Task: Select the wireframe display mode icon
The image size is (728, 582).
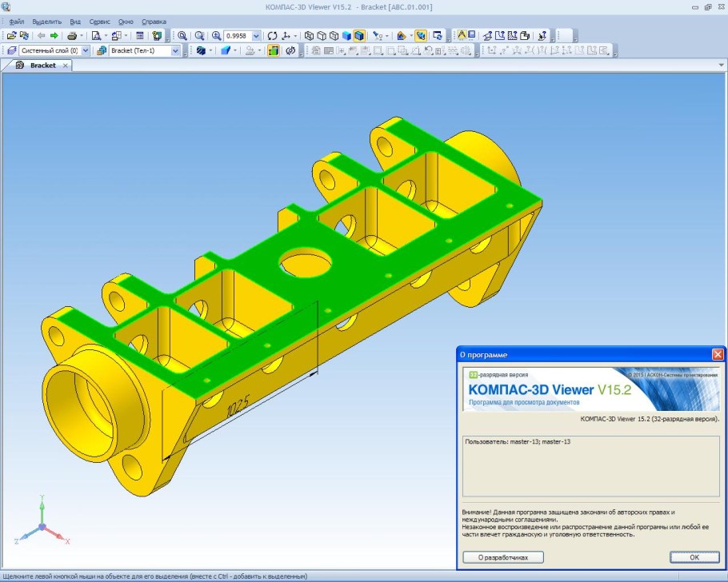Action: (x=310, y=36)
